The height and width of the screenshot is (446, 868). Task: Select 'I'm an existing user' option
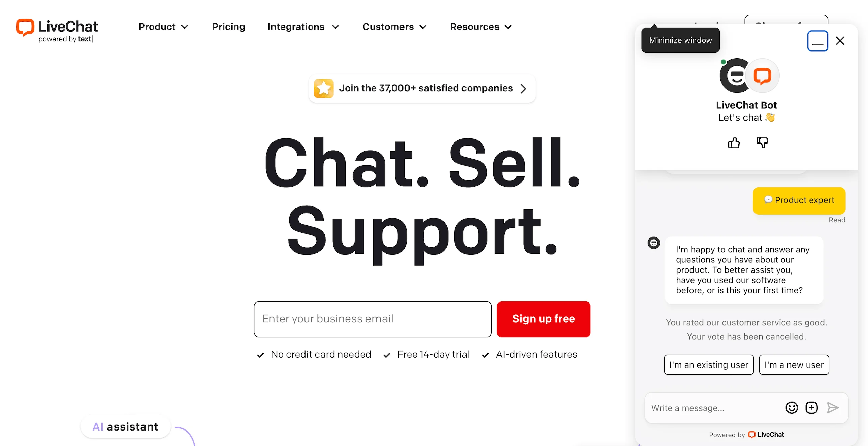(x=709, y=365)
